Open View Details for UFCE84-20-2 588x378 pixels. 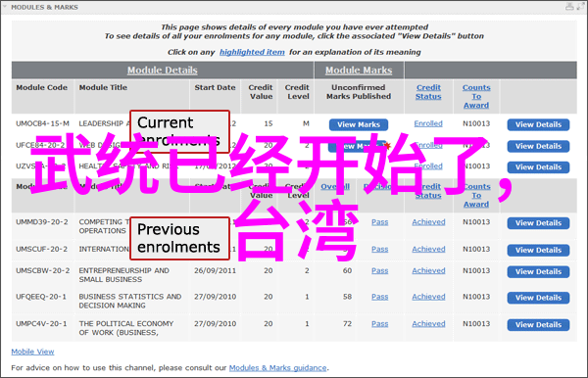coord(538,146)
